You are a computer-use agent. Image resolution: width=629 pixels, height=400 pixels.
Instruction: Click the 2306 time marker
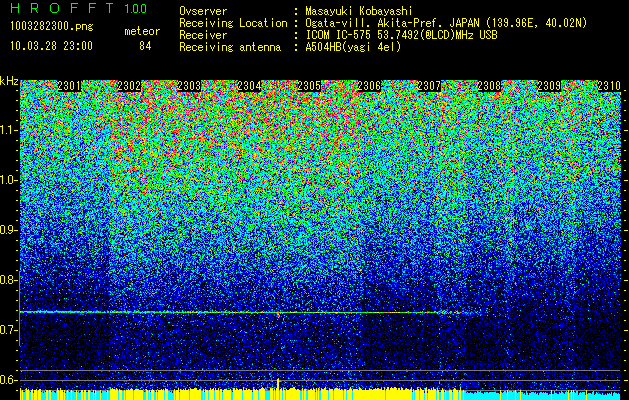[369, 86]
